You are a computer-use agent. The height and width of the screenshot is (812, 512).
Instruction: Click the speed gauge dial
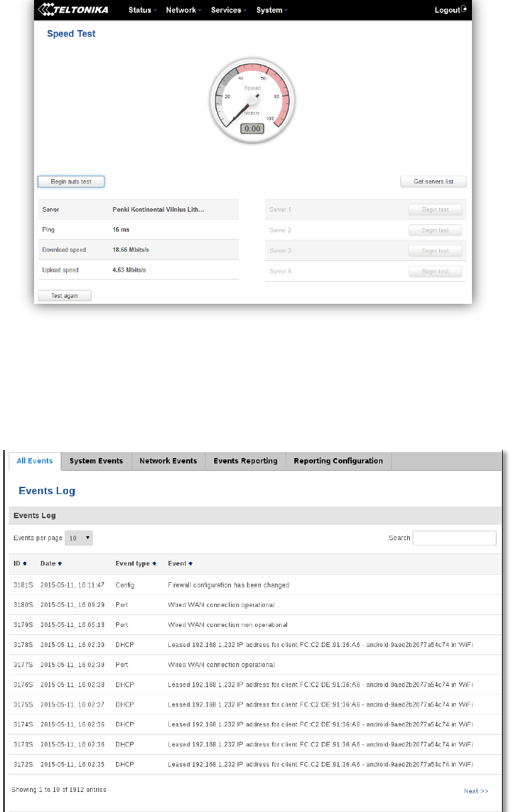click(x=252, y=100)
